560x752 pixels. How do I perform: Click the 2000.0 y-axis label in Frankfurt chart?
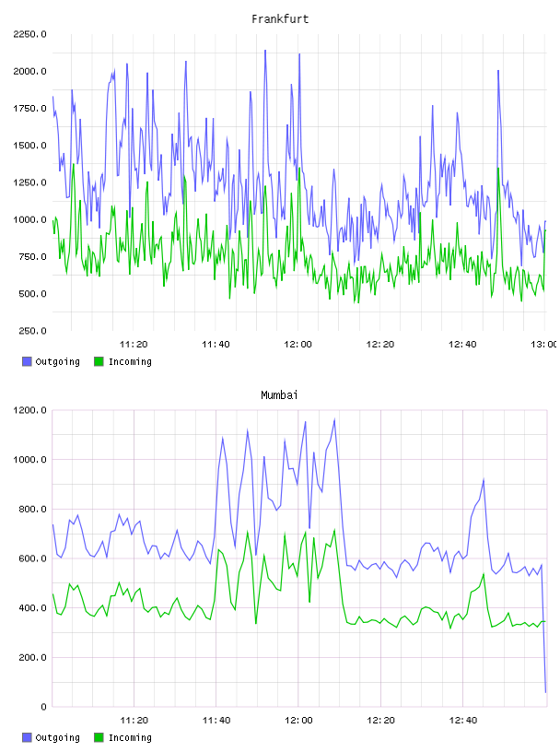[29, 72]
